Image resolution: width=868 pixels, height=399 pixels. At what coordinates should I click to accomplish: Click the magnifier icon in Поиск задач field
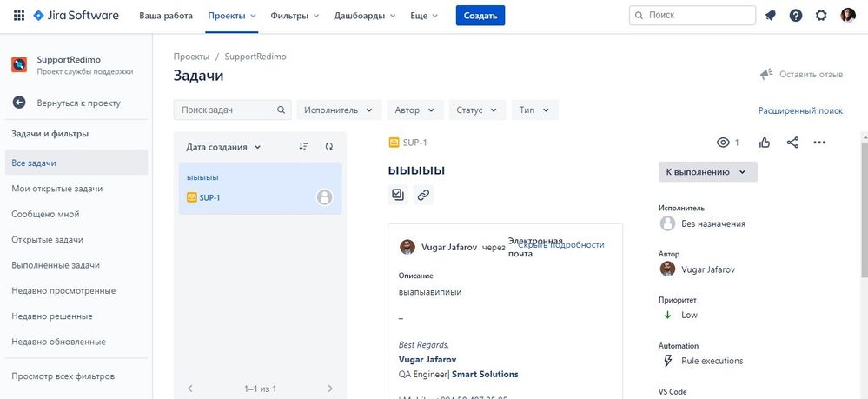(x=282, y=110)
